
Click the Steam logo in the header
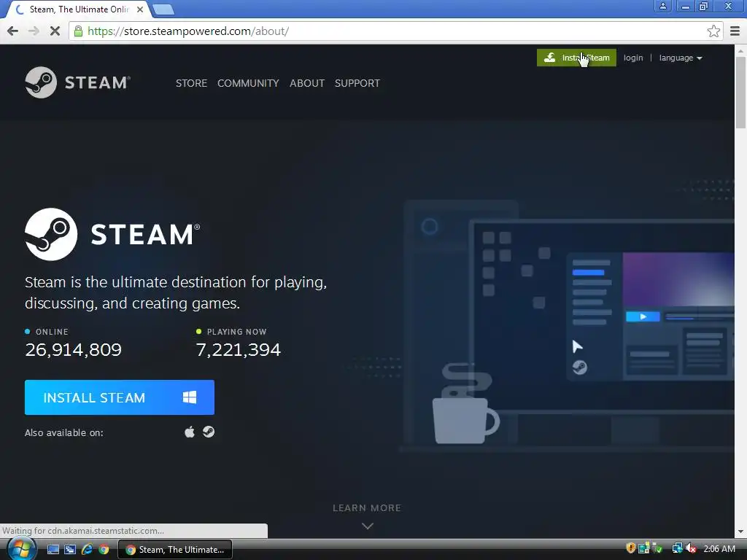(x=77, y=82)
